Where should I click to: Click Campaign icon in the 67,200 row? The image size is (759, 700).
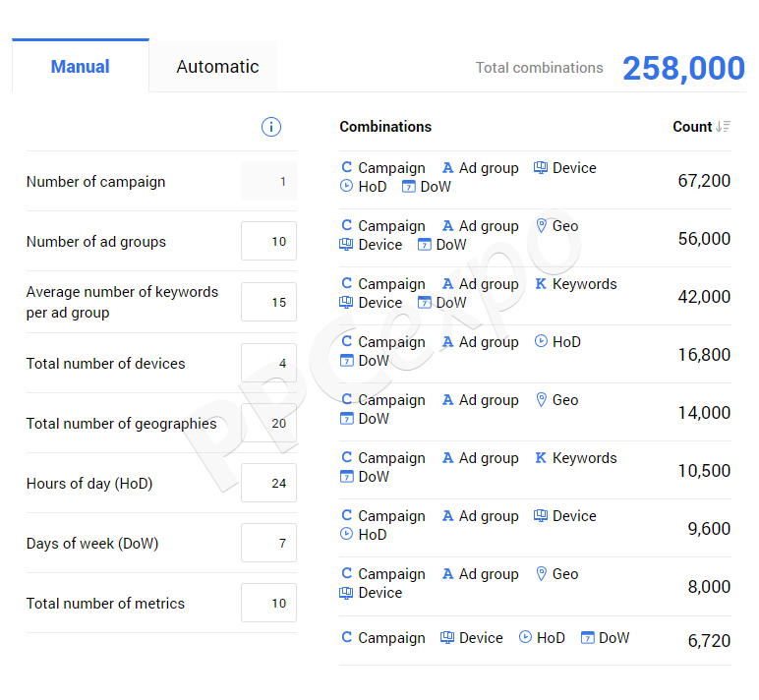pyautogui.click(x=347, y=167)
